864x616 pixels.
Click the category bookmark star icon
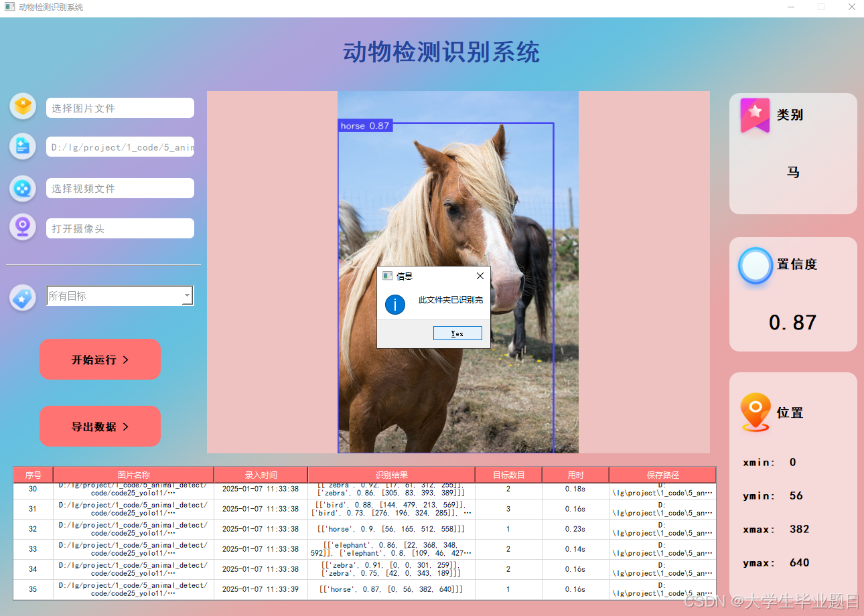click(755, 115)
